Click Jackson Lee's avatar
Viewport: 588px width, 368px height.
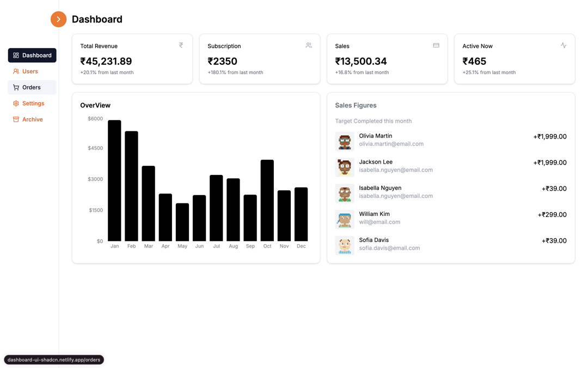click(345, 167)
